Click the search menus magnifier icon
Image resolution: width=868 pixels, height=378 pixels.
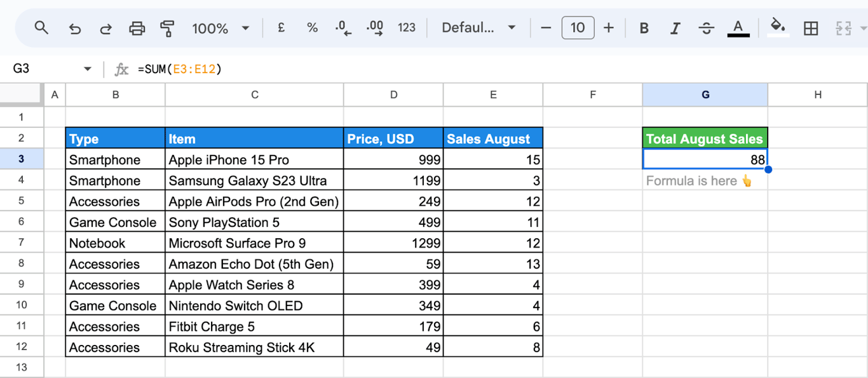pos(41,28)
